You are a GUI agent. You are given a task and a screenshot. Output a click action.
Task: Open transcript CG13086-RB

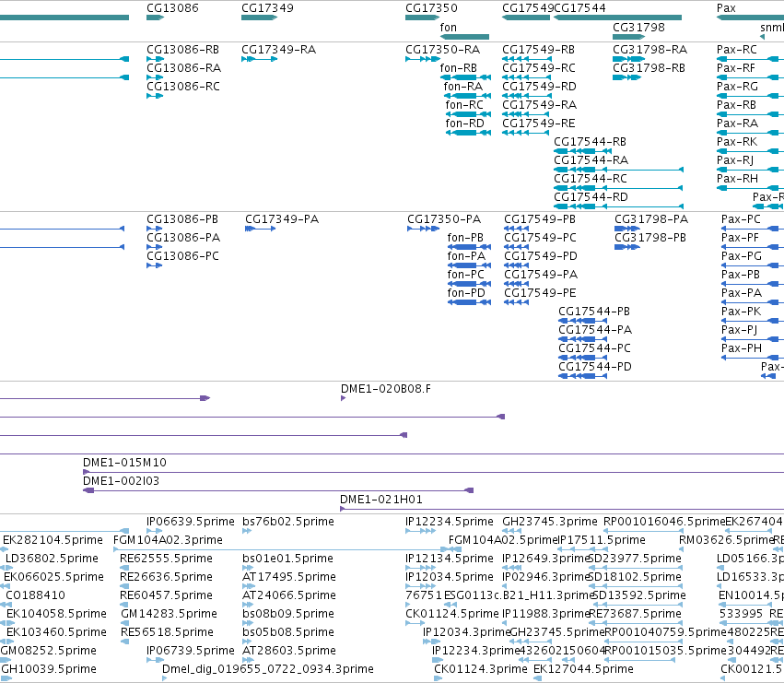click(x=182, y=50)
